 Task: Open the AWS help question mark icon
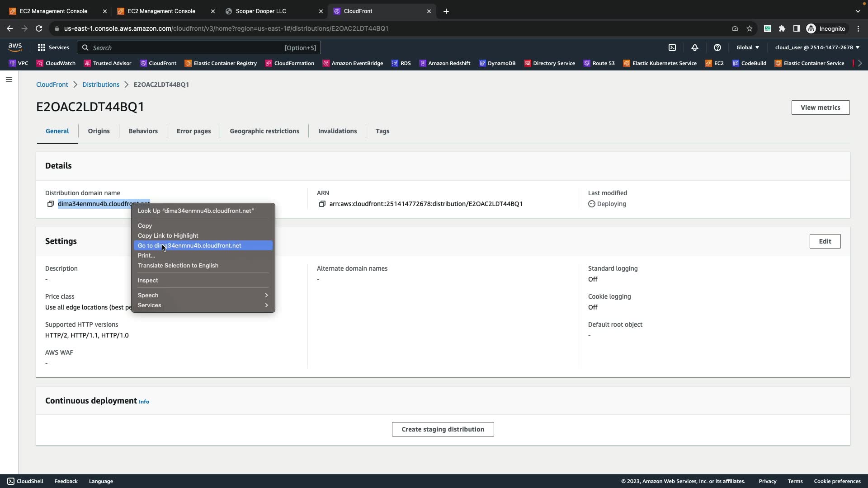717,47
